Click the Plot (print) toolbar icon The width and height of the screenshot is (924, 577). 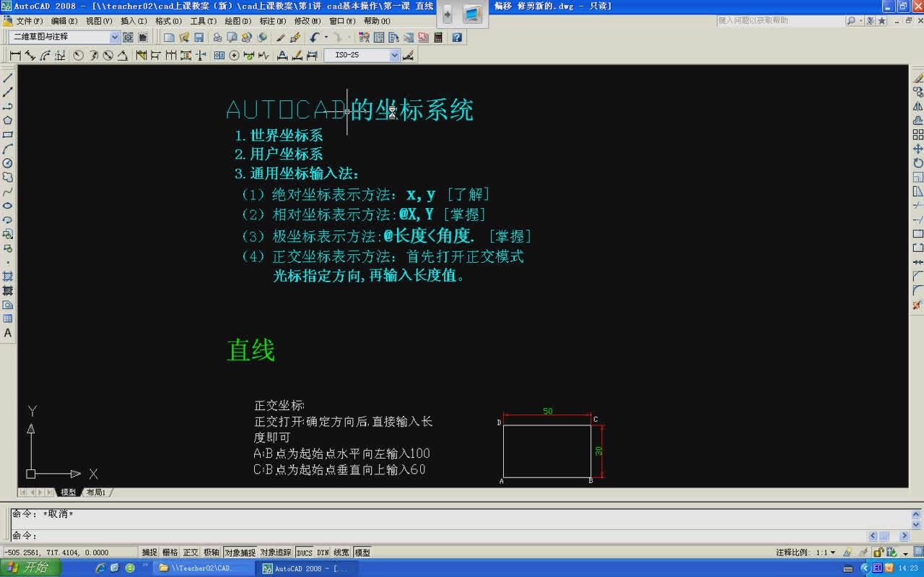pyautogui.click(x=217, y=38)
